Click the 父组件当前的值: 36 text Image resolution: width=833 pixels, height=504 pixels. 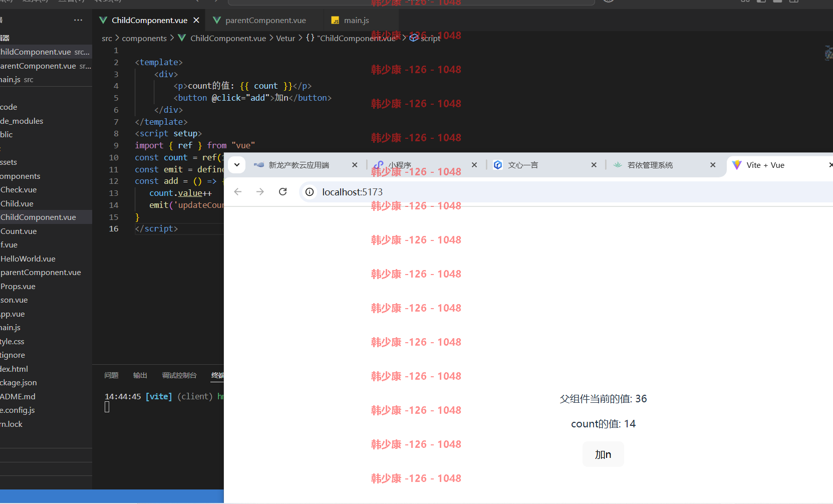click(603, 399)
